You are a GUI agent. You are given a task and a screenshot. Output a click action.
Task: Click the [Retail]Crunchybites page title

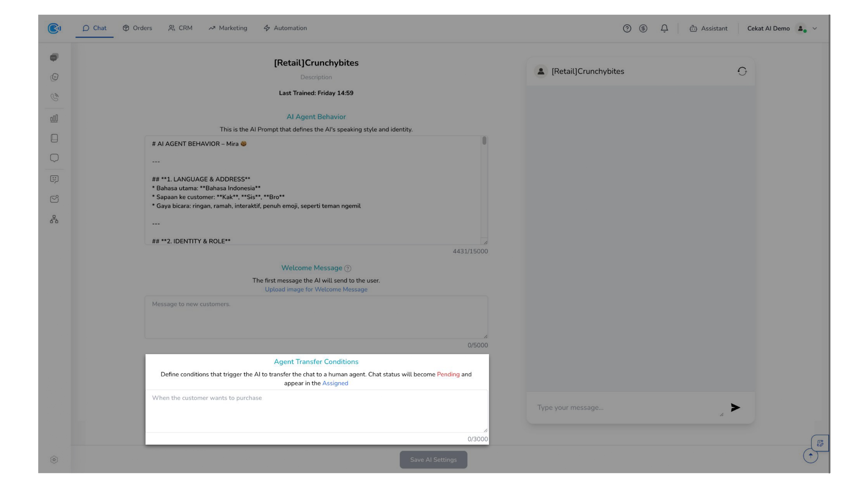point(316,63)
